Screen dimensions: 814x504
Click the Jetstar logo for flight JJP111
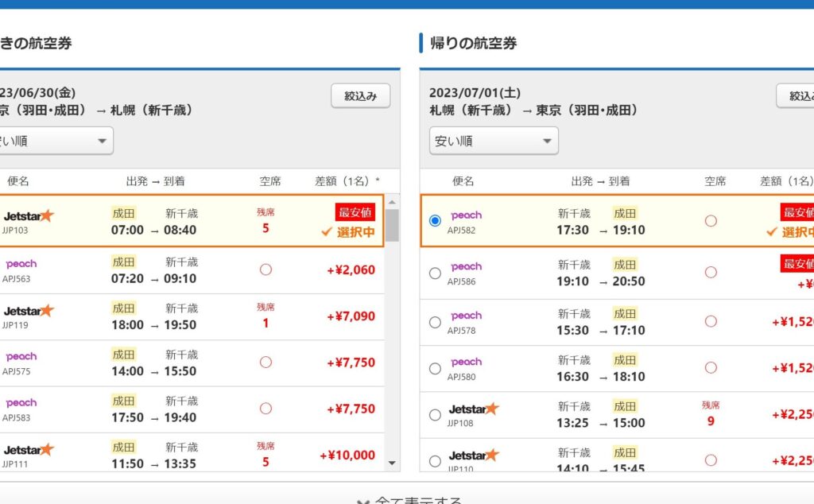pyautogui.click(x=29, y=449)
